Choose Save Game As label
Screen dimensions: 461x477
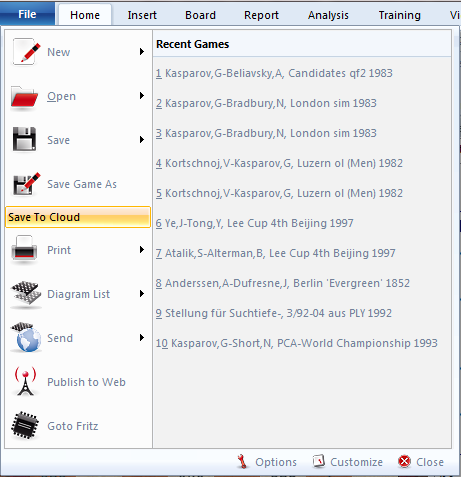pyautogui.click(x=82, y=184)
